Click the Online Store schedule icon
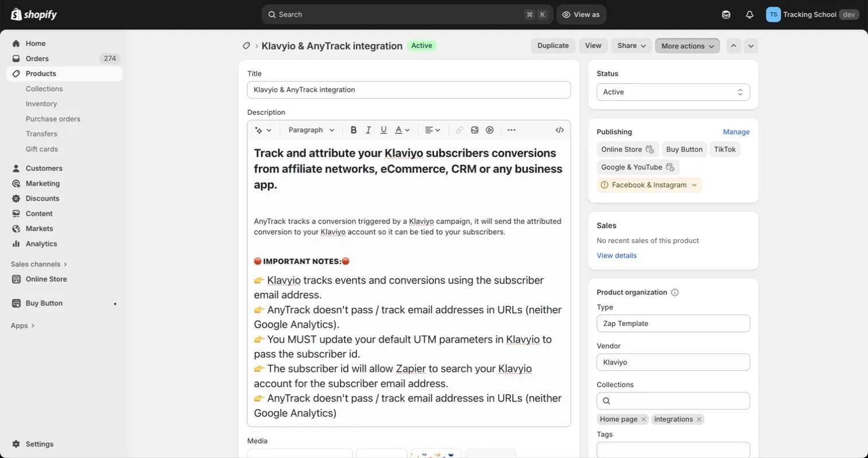The height and width of the screenshot is (458, 868). pos(650,149)
